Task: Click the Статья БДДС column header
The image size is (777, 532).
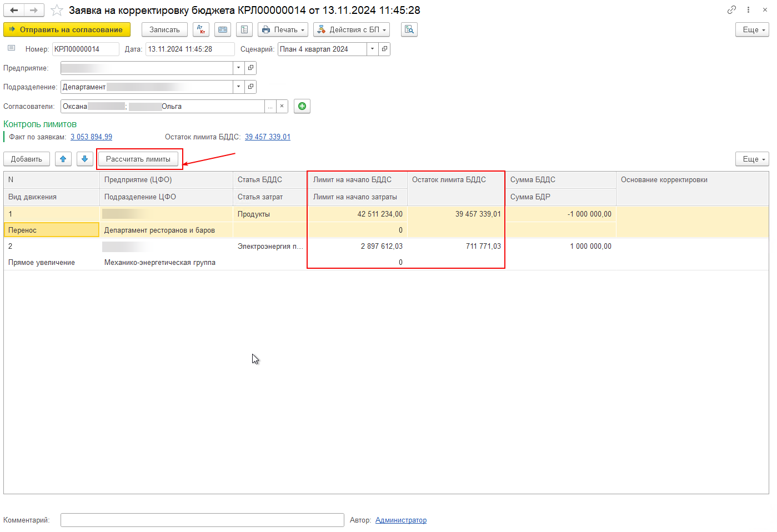Action: [x=270, y=179]
